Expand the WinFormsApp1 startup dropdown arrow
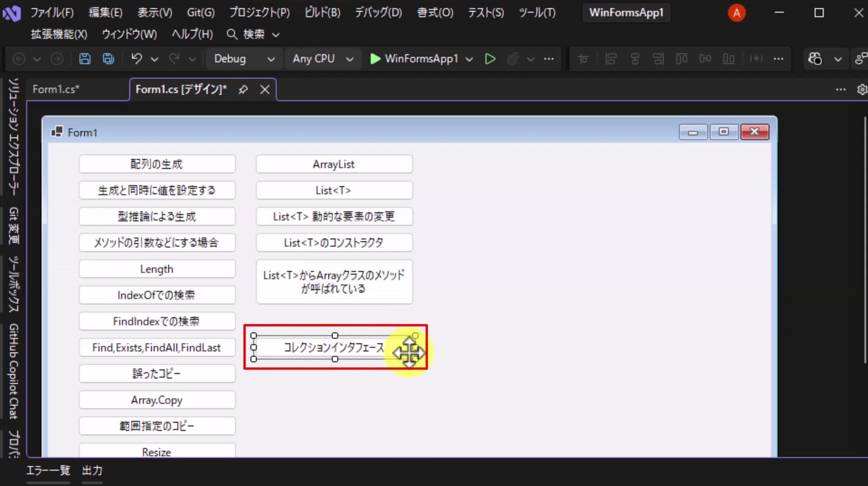868x486 pixels. coord(469,59)
